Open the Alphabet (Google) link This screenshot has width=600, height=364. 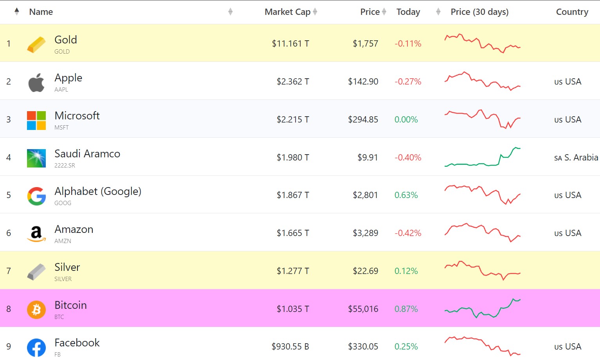pos(98,191)
